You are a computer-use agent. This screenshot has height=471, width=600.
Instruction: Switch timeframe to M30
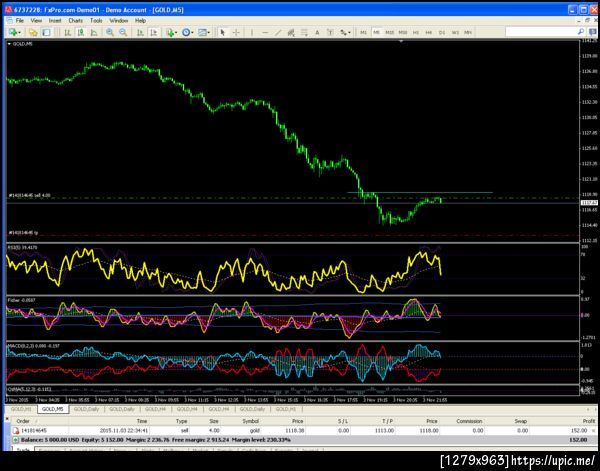point(403,33)
